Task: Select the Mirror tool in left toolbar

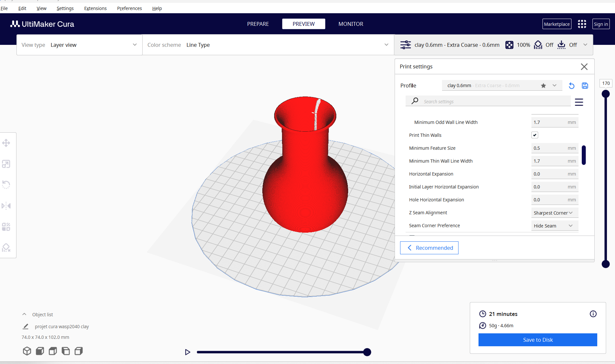Action: [6, 206]
